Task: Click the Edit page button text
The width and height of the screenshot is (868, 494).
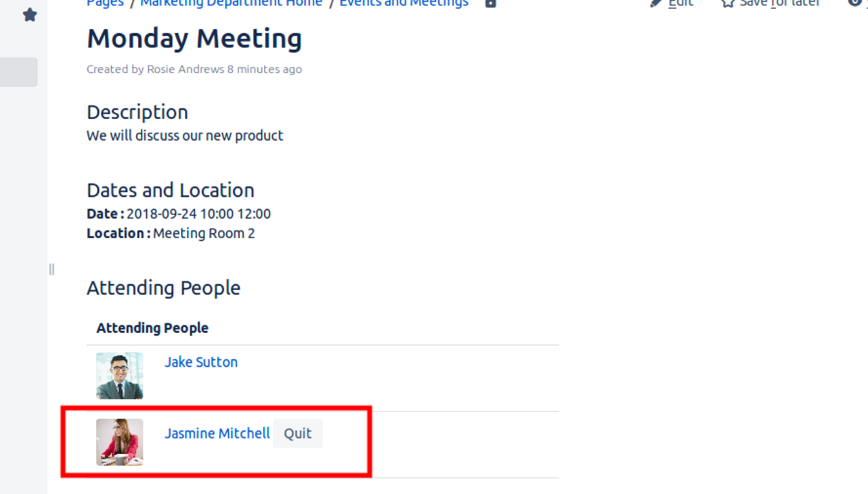Action: pyautogui.click(x=680, y=3)
